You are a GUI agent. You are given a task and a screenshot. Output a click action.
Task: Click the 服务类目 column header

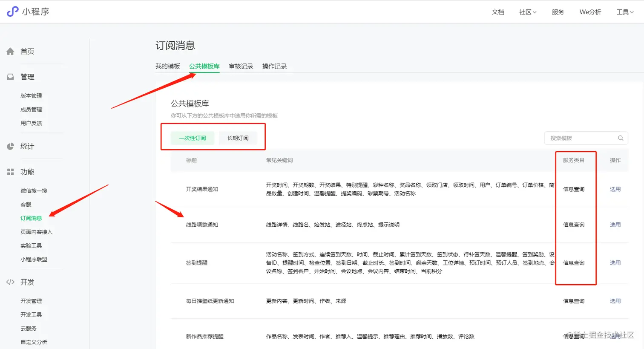(573, 160)
